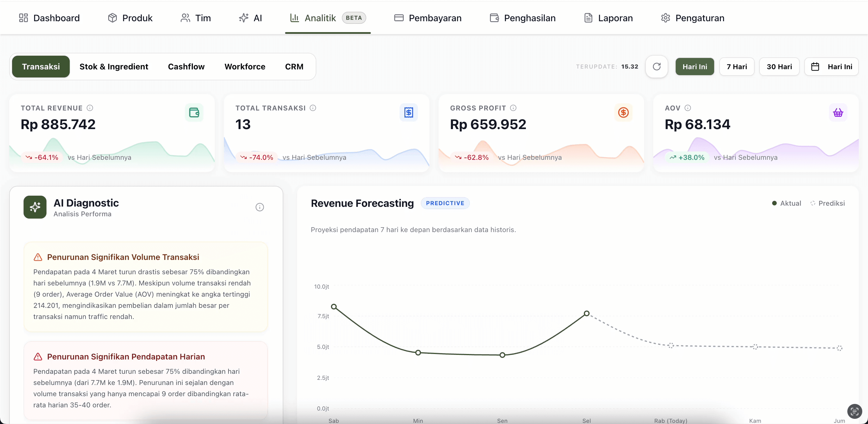This screenshot has width=868, height=424.
Task: Switch to the Cashflow tab
Action: (x=186, y=66)
